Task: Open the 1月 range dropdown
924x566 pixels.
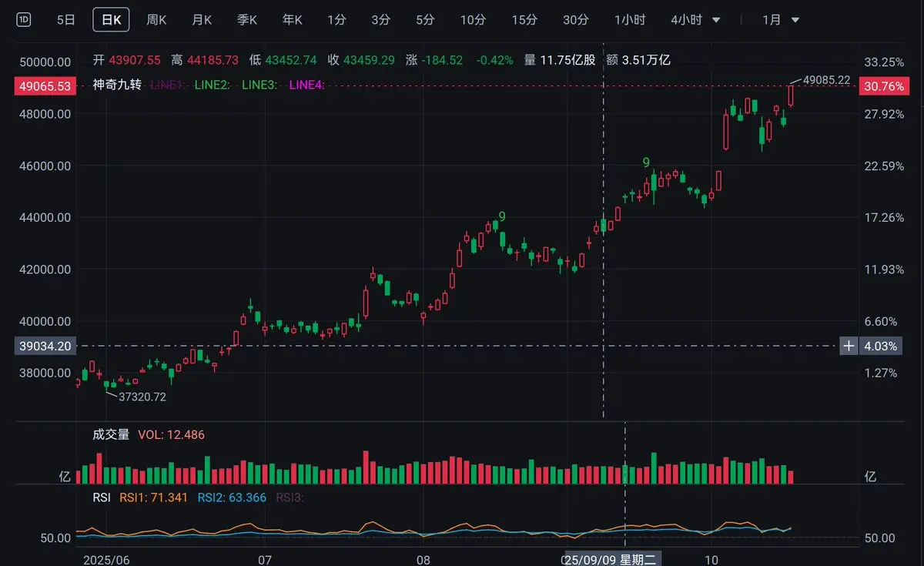Action: (781, 20)
